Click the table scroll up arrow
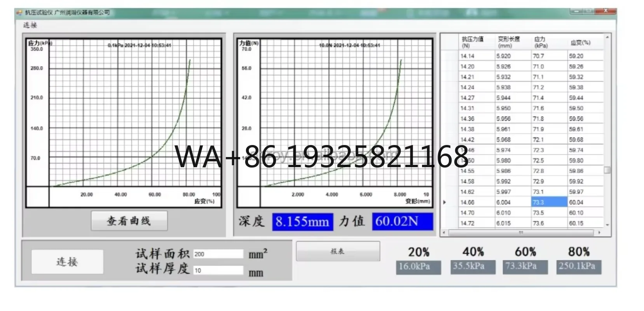 607,37
